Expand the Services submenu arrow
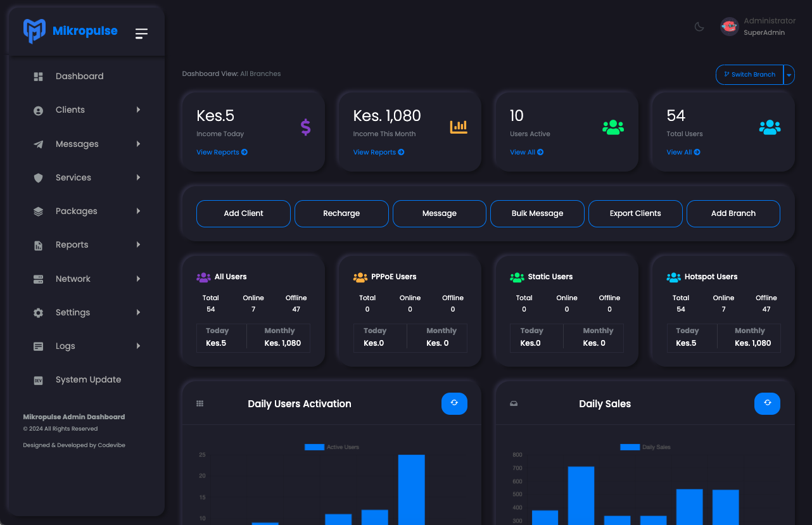Image resolution: width=812 pixels, height=525 pixels. pos(138,177)
